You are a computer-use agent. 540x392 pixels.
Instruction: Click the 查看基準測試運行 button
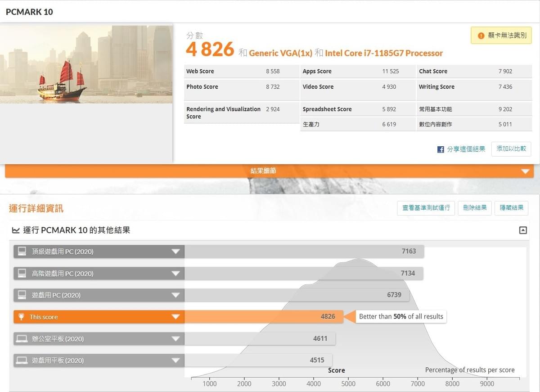426,208
